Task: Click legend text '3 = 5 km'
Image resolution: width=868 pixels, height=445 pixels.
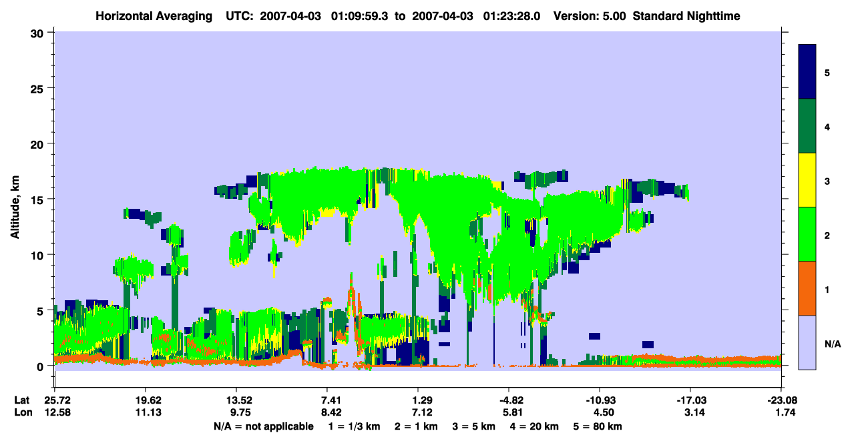Action: click(x=473, y=426)
